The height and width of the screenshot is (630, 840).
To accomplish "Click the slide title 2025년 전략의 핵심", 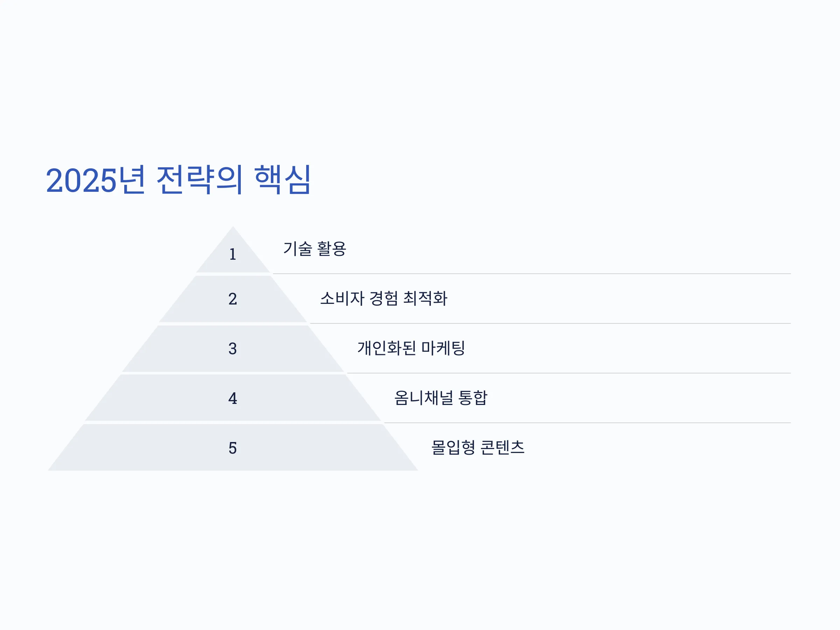I will point(178,180).
